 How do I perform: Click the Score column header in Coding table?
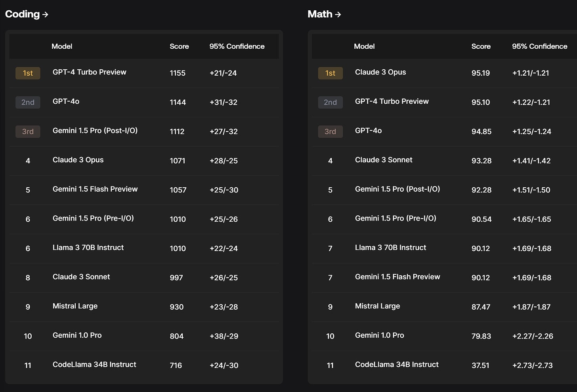click(179, 46)
